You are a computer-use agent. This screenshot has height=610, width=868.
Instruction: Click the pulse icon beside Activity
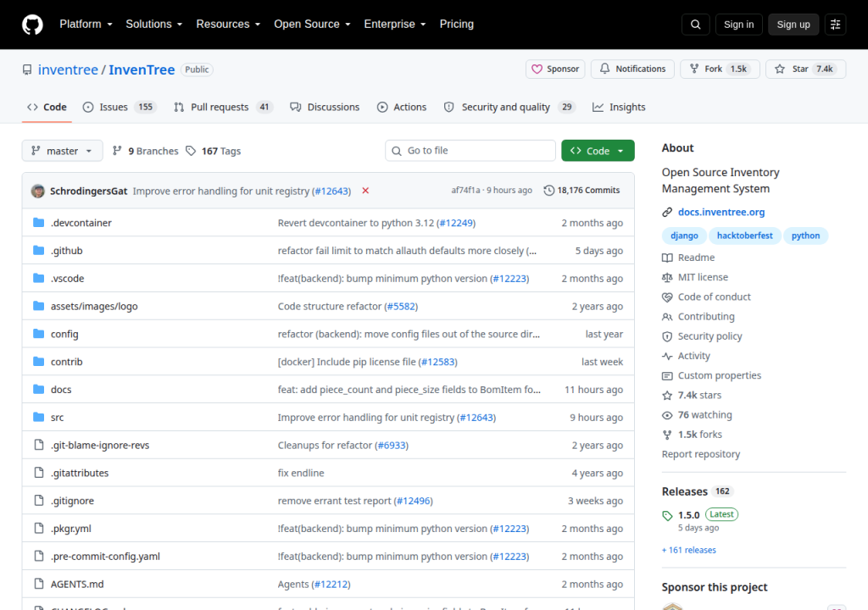[x=667, y=356]
